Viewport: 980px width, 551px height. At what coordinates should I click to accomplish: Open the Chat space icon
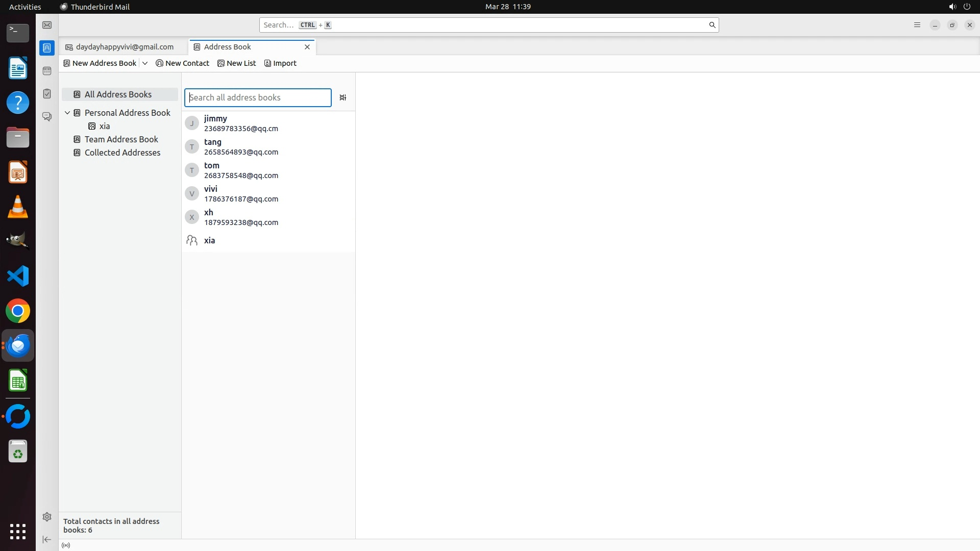click(47, 117)
